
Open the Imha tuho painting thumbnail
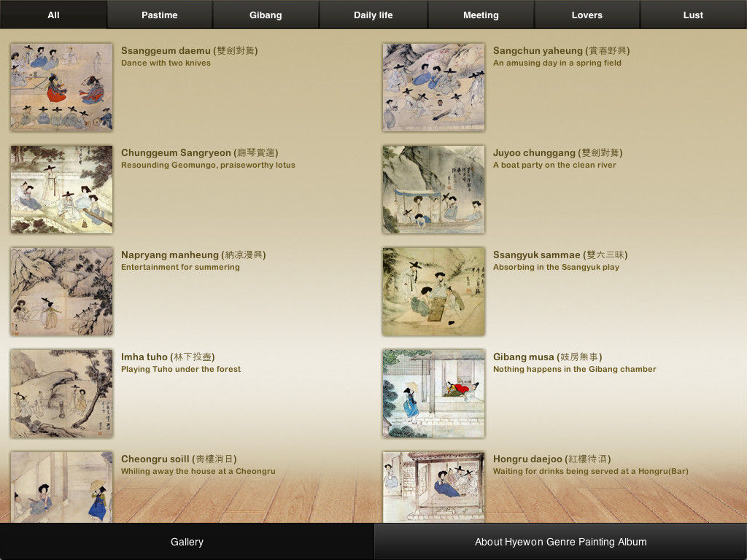point(61,393)
